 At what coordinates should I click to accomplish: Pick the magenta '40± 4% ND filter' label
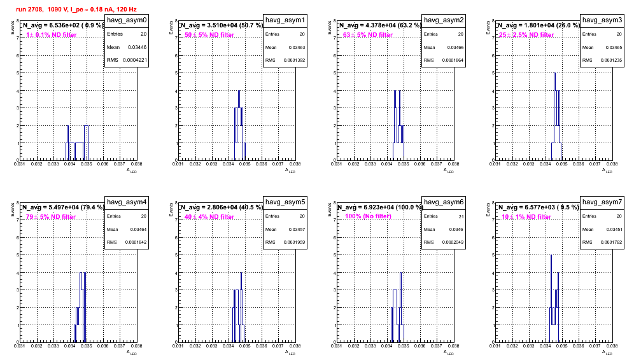tap(209, 217)
